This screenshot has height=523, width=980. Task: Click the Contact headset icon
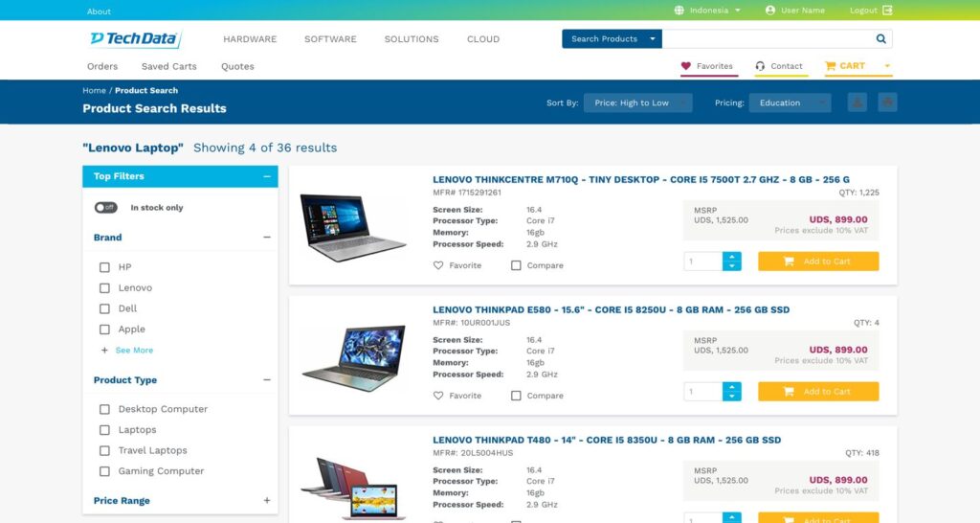(x=760, y=66)
